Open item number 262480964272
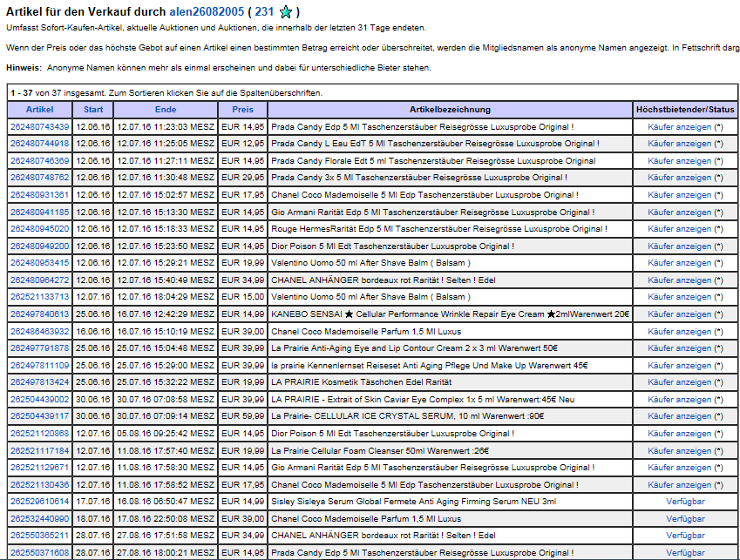The width and height of the screenshot is (740, 560). coord(39,280)
